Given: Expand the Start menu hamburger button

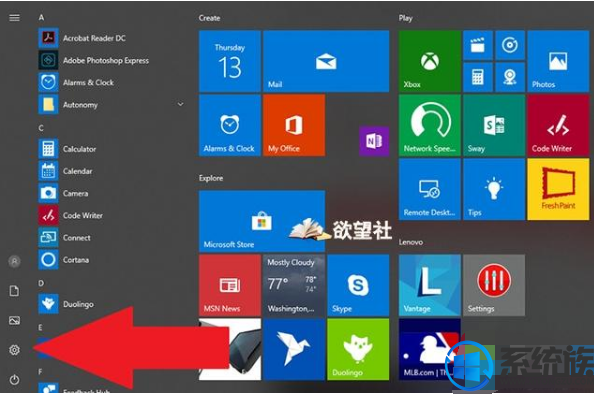Looking at the screenshot, I should coord(14,18).
